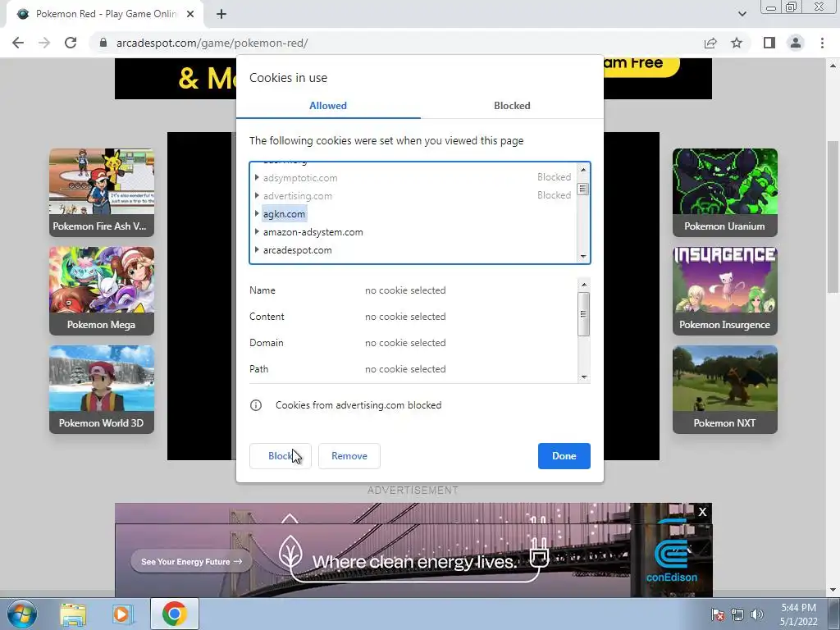Open the Windows Start button

[x=22, y=614]
